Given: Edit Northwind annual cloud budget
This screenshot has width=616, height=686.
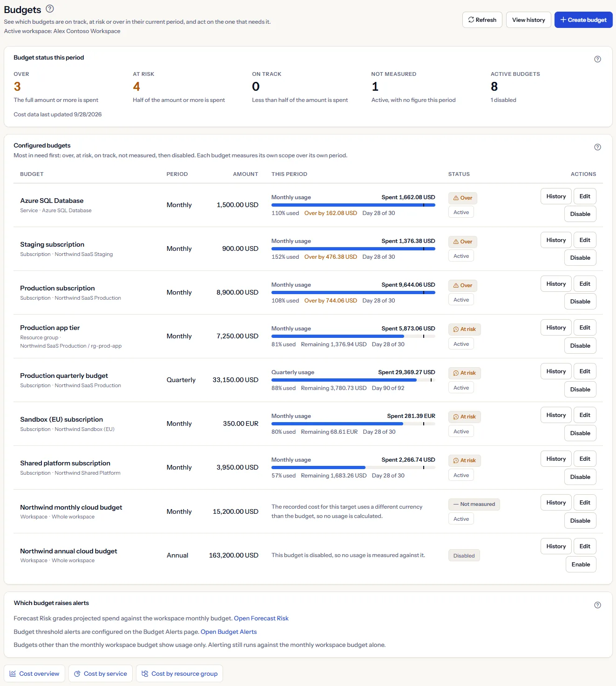Looking at the screenshot, I should coord(585,546).
